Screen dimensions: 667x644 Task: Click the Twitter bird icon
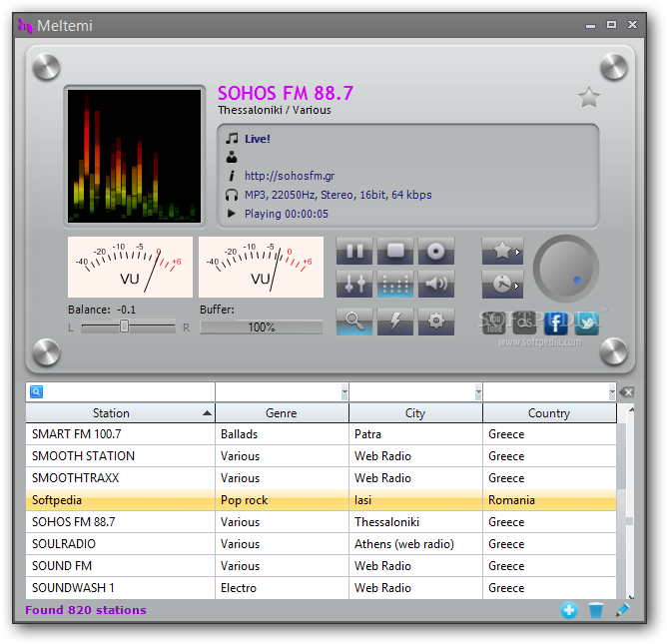point(587,323)
